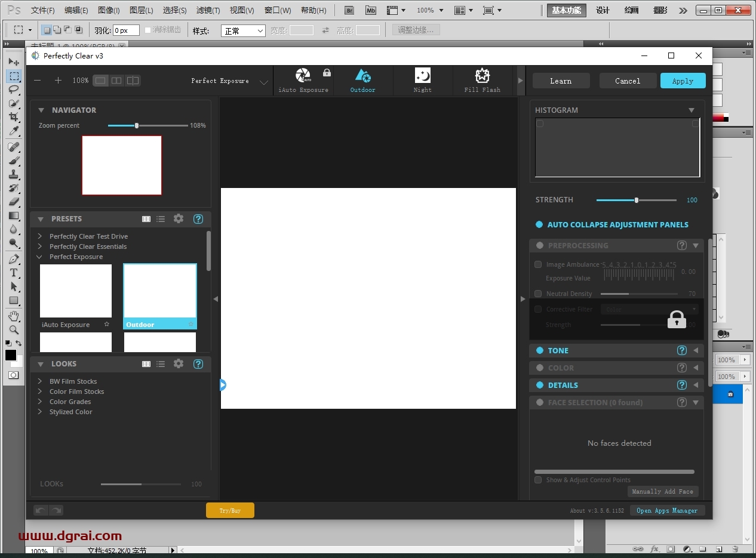Click Open Apps Manager
The height and width of the screenshot is (558, 756).
click(667, 510)
